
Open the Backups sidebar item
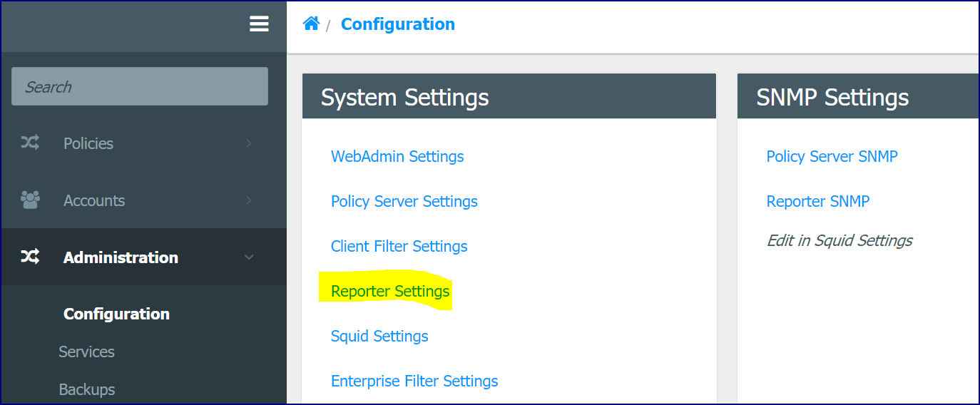tap(86, 389)
